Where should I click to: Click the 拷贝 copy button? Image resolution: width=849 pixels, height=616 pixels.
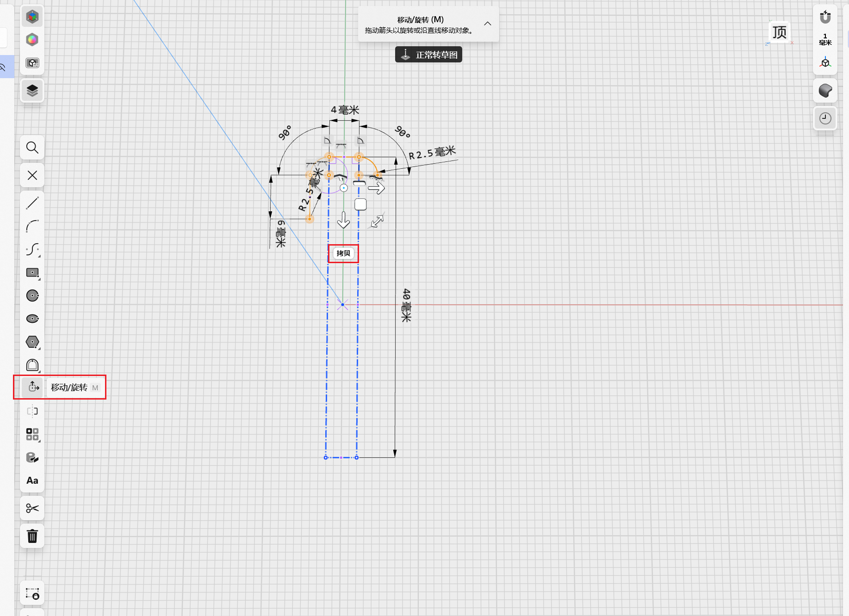click(343, 253)
